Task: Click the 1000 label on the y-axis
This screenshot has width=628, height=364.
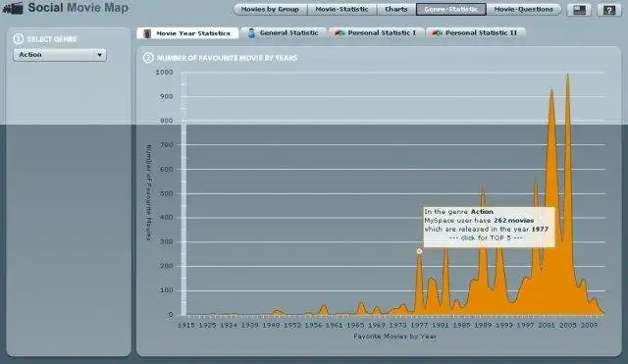Action: [x=164, y=72]
